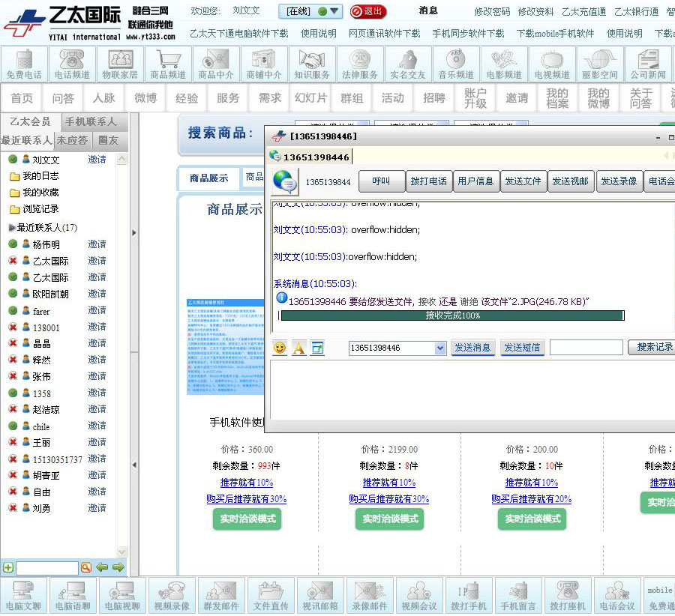Viewport: 675px width, 616px height.
Task: Select the 商品展示 tab
Action: (x=208, y=178)
